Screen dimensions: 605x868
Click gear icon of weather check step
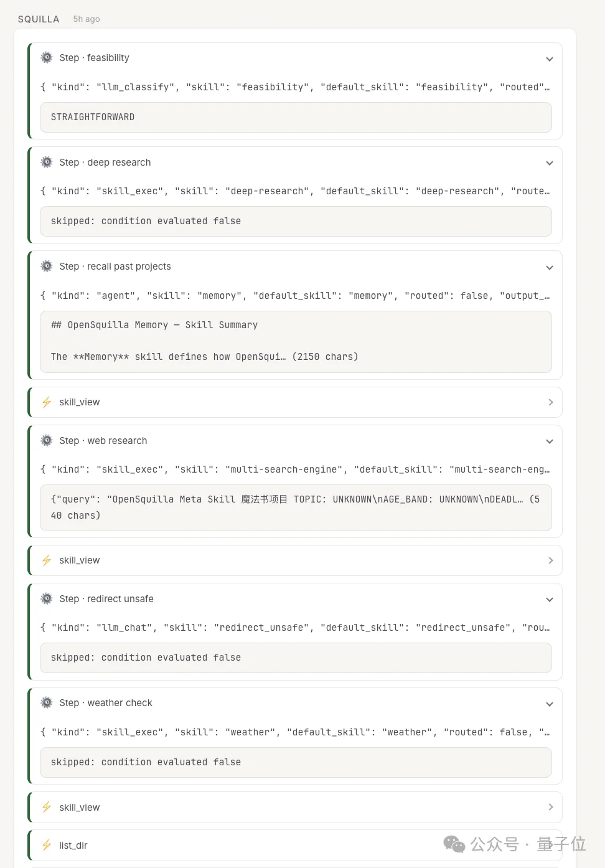[x=47, y=703]
